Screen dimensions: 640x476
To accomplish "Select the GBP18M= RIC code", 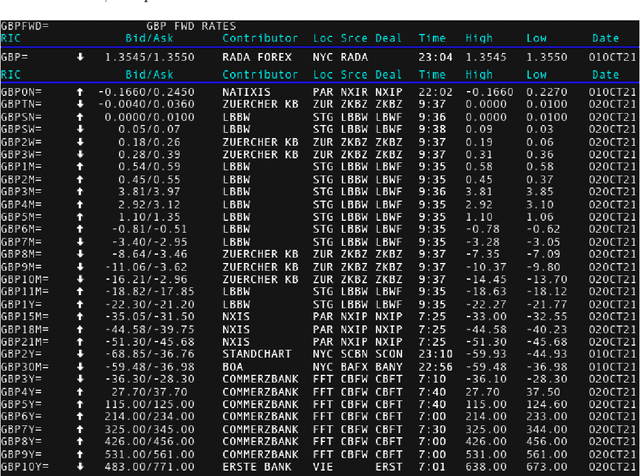I will (x=25, y=329).
